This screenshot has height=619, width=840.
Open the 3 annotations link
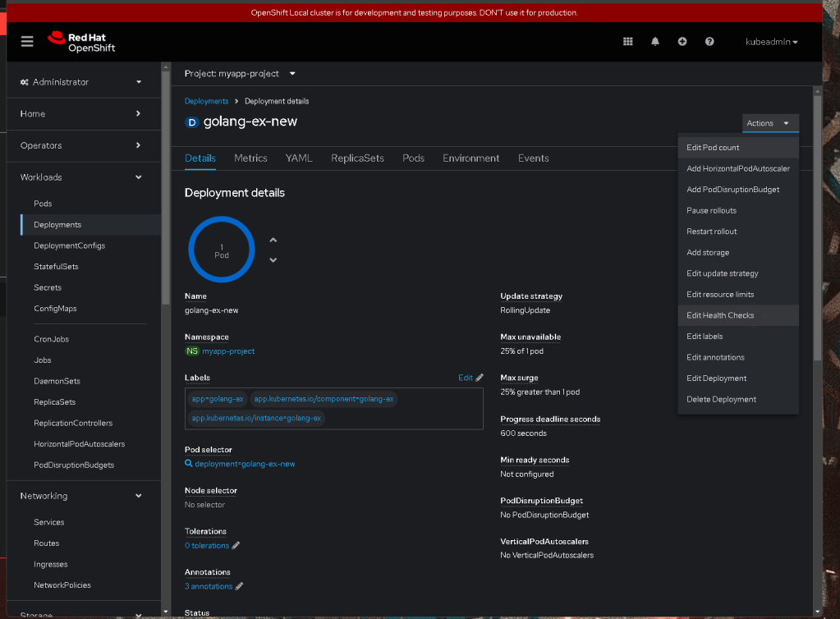(209, 586)
